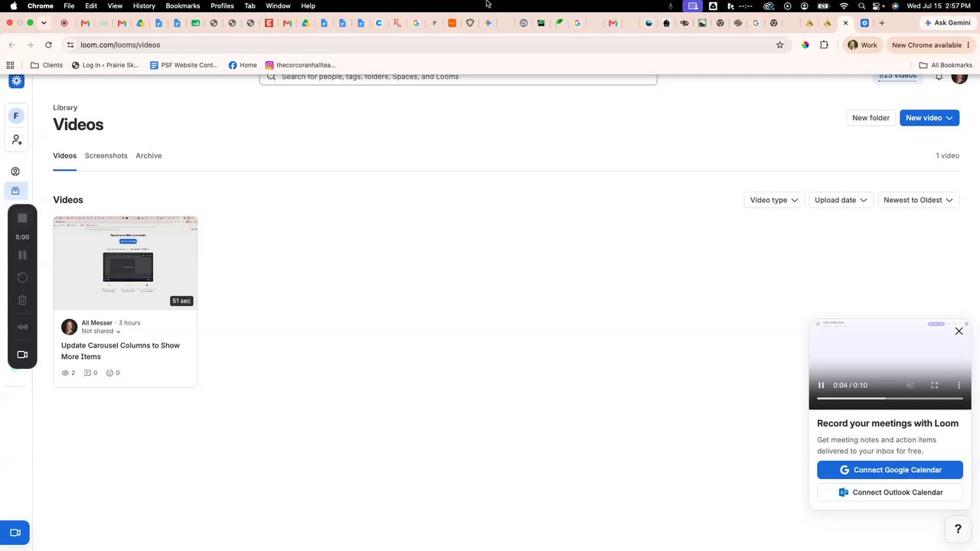Switch to the Videos tab
Image resolution: width=980 pixels, height=551 pixels.
(x=64, y=156)
